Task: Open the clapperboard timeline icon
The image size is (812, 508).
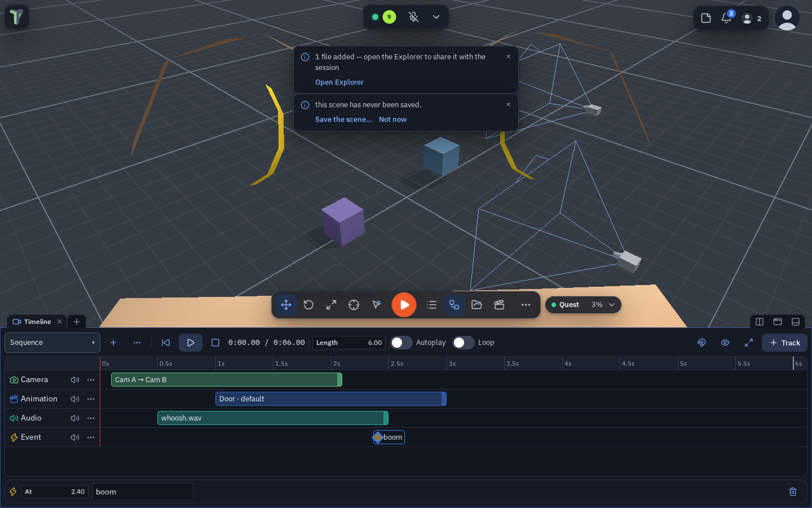Action: click(x=499, y=305)
